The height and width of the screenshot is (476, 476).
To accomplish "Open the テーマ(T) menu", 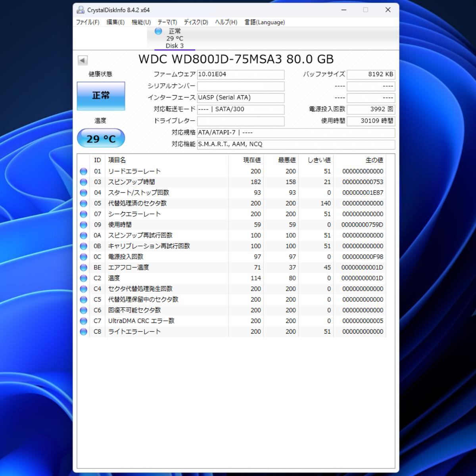I will [x=167, y=22].
